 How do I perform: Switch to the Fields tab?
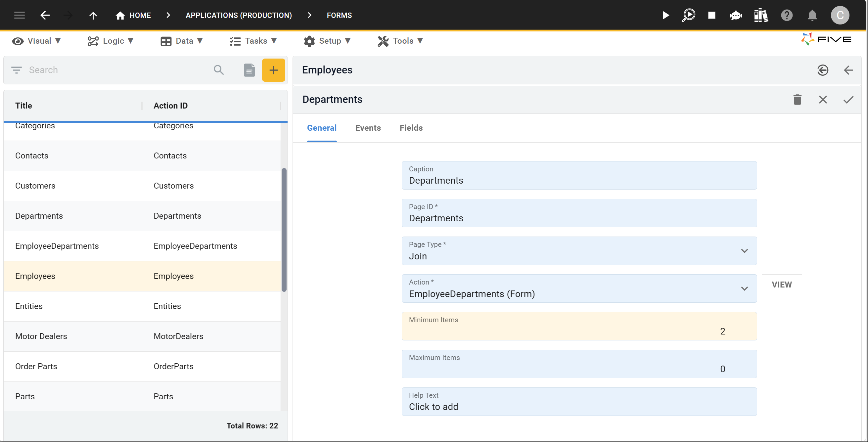click(x=411, y=128)
